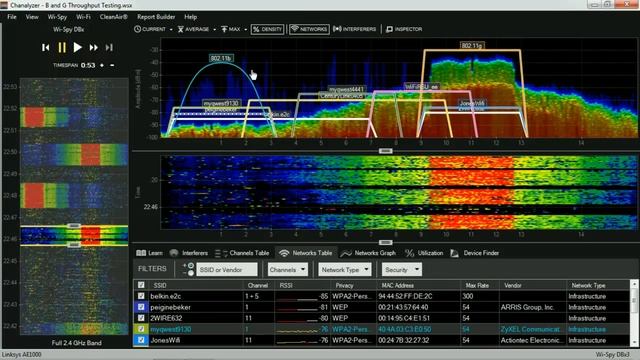Skip to recording start in playback controls

click(x=46, y=48)
